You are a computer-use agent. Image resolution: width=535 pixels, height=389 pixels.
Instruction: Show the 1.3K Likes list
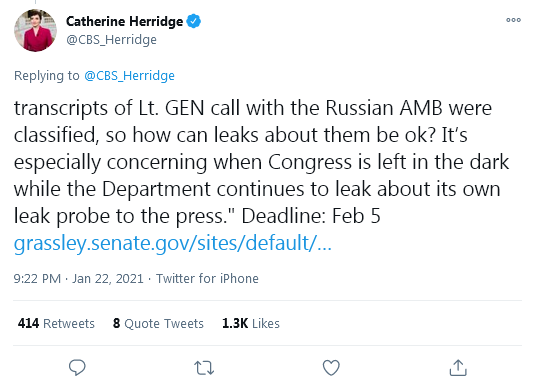(251, 323)
